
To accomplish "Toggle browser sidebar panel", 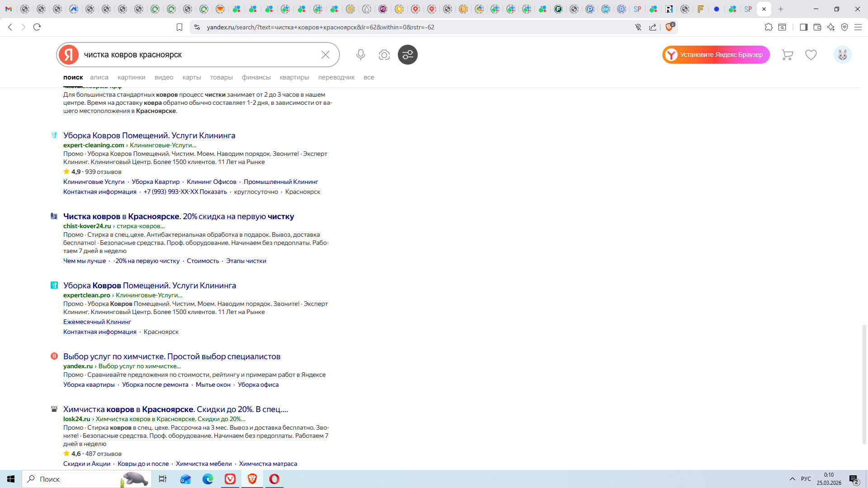I will coord(803,27).
